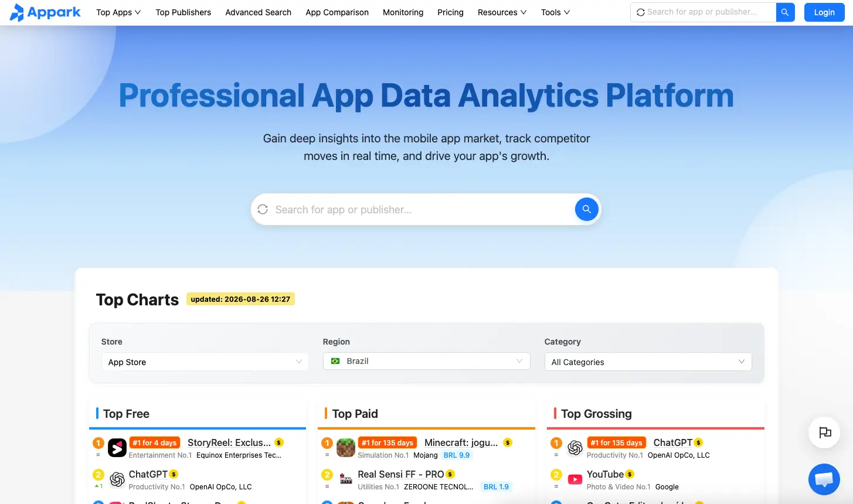Navigate to Monitoring

click(x=403, y=12)
